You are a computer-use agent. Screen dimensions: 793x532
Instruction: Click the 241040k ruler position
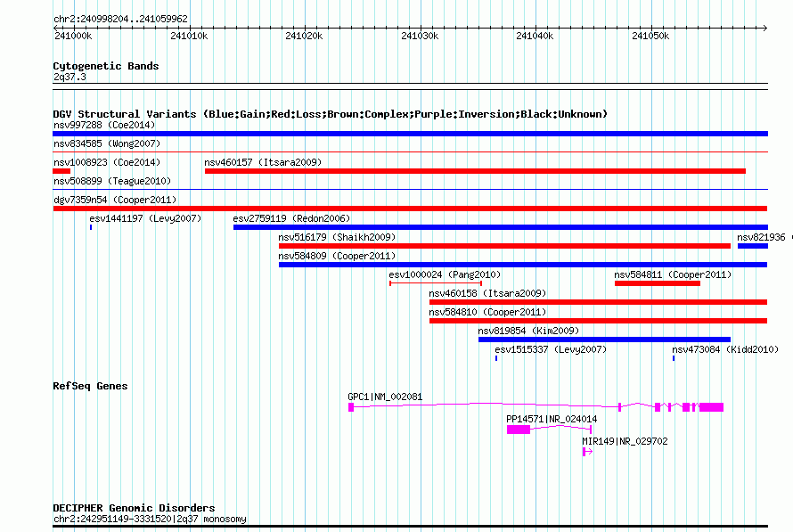pyautogui.click(x=535, y=36)
